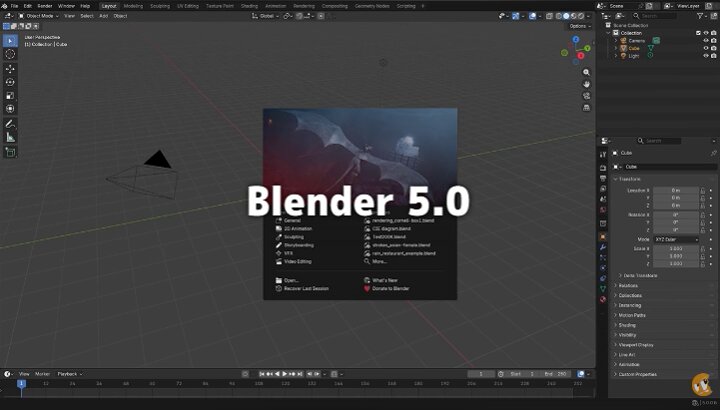Open the viewport Add menu

tap(103, 16)
